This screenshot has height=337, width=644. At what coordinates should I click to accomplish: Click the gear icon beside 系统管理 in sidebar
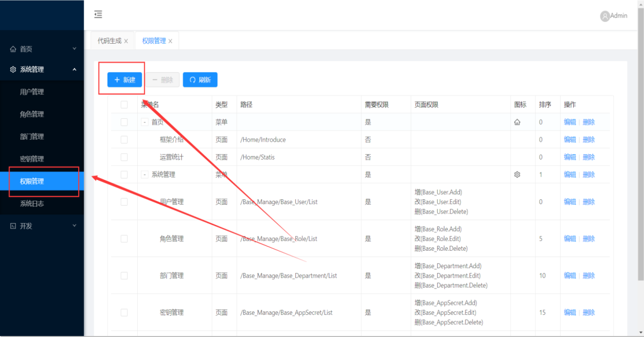(x=13, y=69)
